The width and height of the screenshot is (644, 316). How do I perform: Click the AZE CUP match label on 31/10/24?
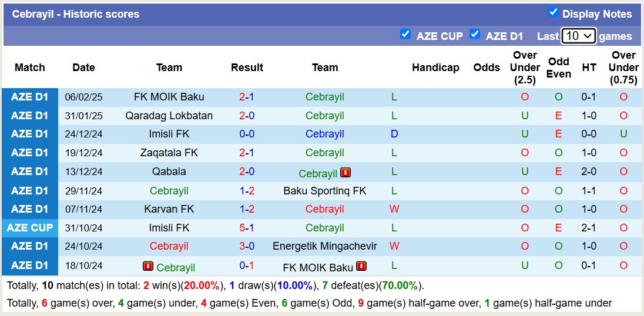pyautogui.click(x=30, y=228)
